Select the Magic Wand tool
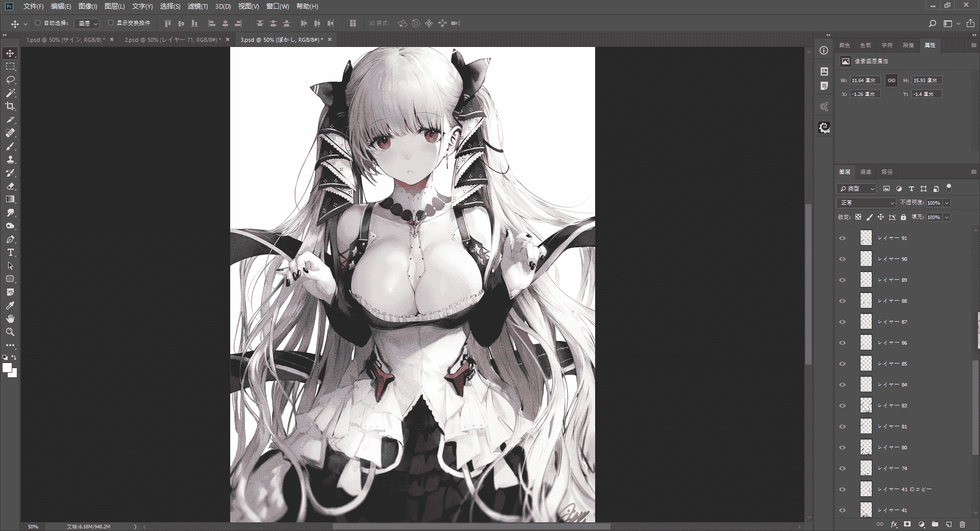This screenshot has width=980, height=531. [10, 93]
